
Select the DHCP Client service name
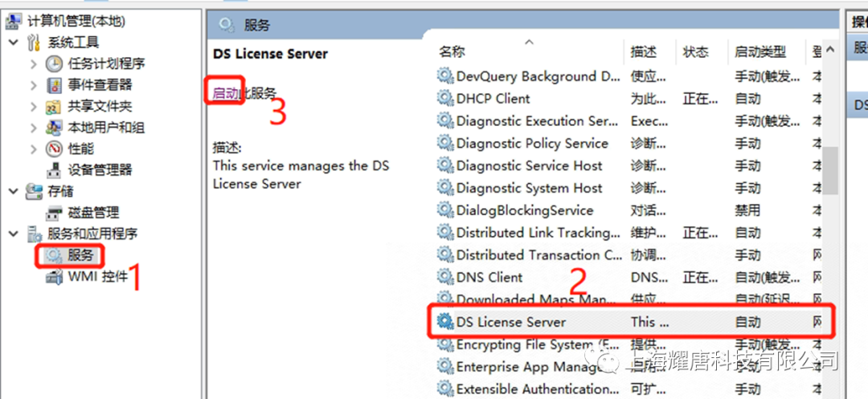(x=493, y=99)
